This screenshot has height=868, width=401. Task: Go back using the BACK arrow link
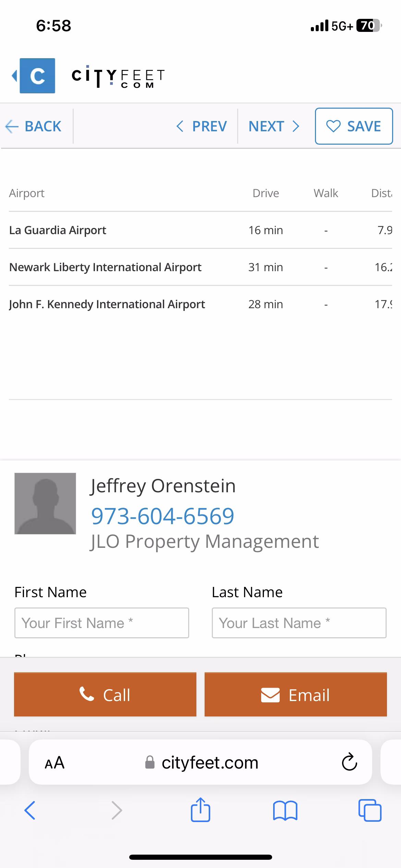(34, 126)
